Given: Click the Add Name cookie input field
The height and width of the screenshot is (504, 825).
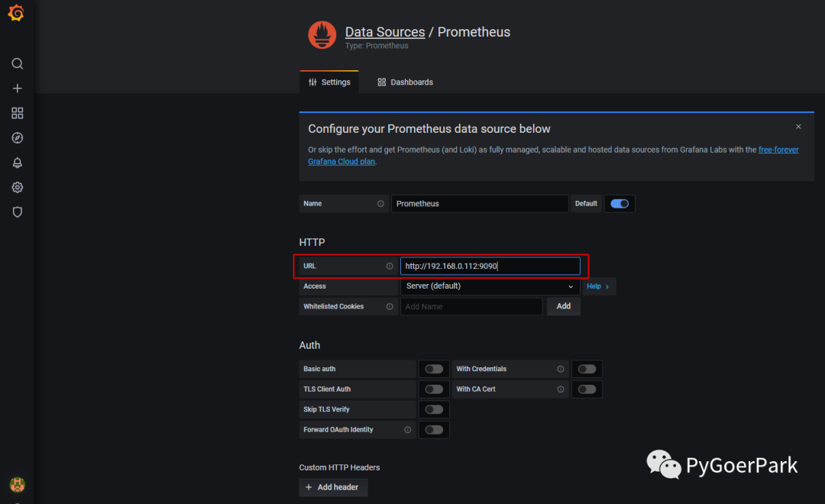Looking at the screenshot, I should (x=471, y=307).
